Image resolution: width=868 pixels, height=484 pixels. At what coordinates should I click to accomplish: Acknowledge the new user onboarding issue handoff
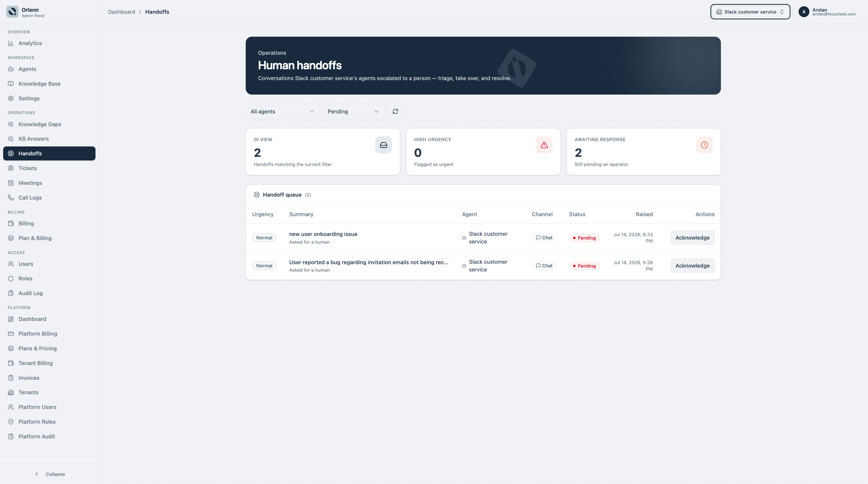[692, 238]
